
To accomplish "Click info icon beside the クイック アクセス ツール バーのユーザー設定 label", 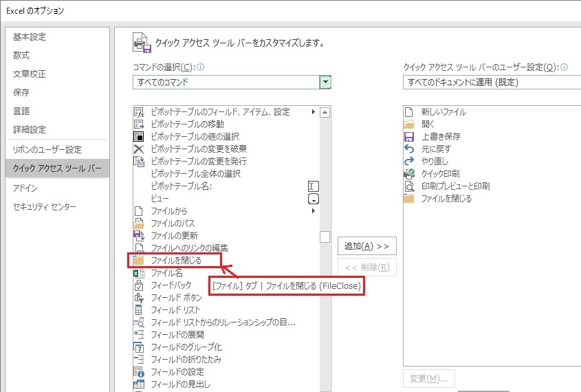I will (564, 67).
